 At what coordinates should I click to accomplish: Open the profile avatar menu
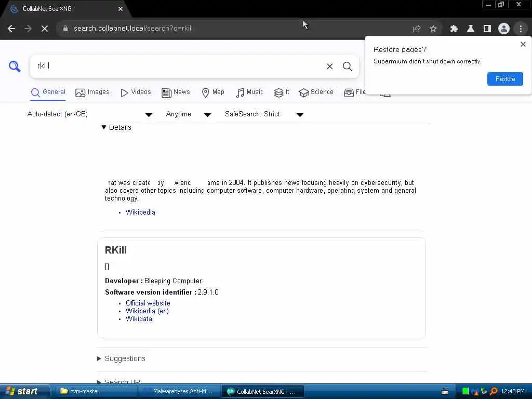[503, 29]
